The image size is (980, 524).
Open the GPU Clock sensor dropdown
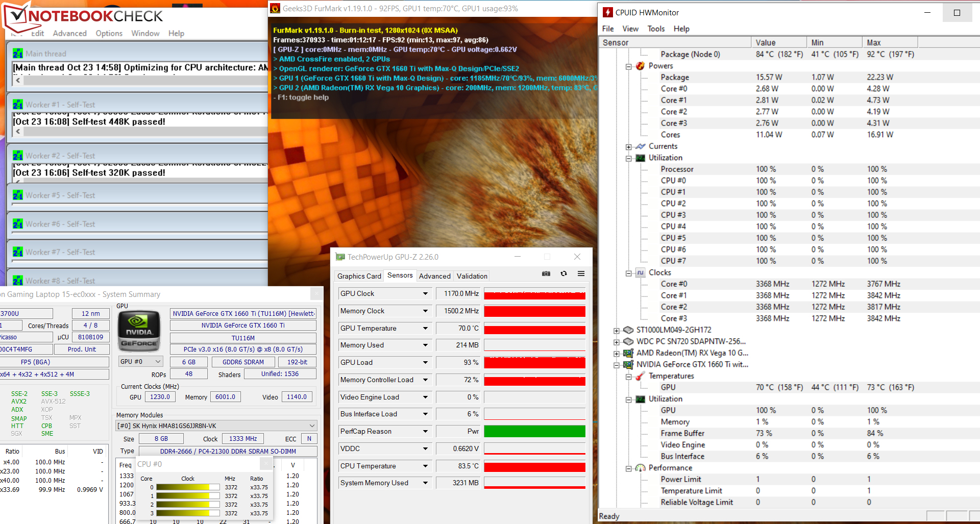425,293
